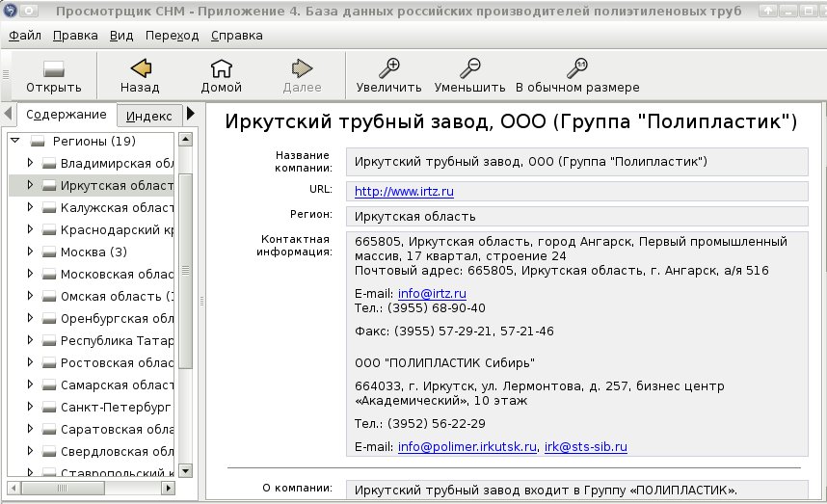Click the Омская область book icon
Screen dimensions: 827x504
click(49, 296)
